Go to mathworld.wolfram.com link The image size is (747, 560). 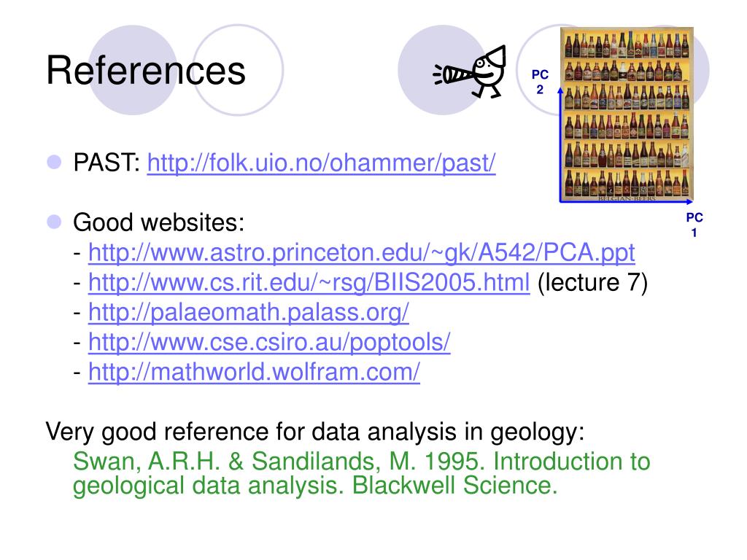(254, 372)
